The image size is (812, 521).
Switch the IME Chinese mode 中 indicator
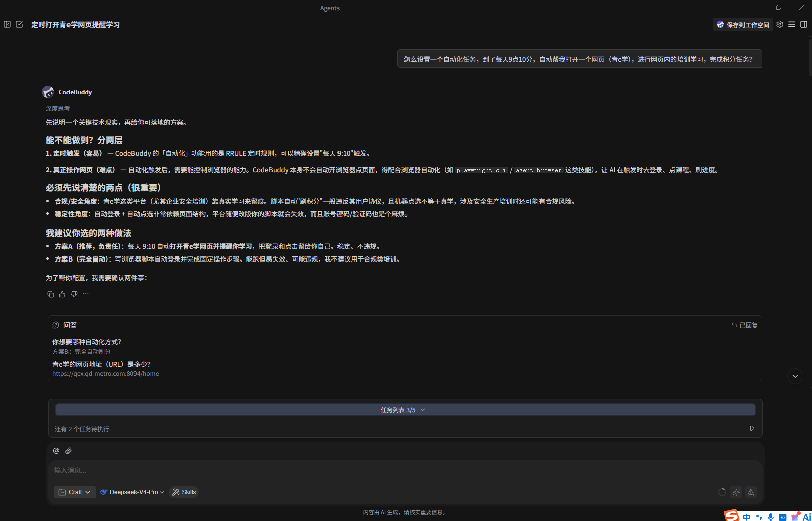tap(747, 517)
